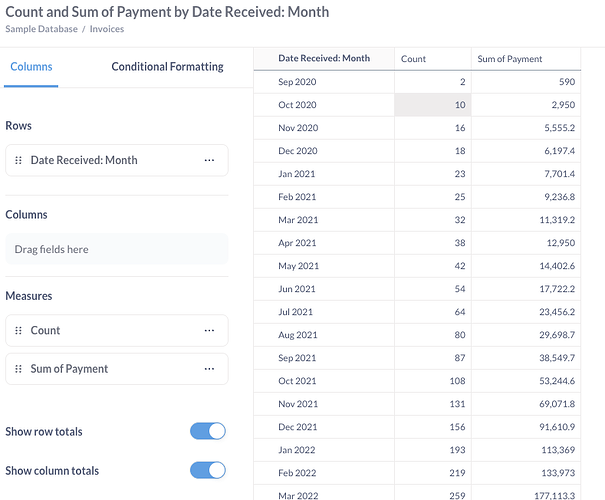Click Date Received: Month column header
Image resolution: width=605 pixels, height=500 pixels.
click(x=323, y=59)
